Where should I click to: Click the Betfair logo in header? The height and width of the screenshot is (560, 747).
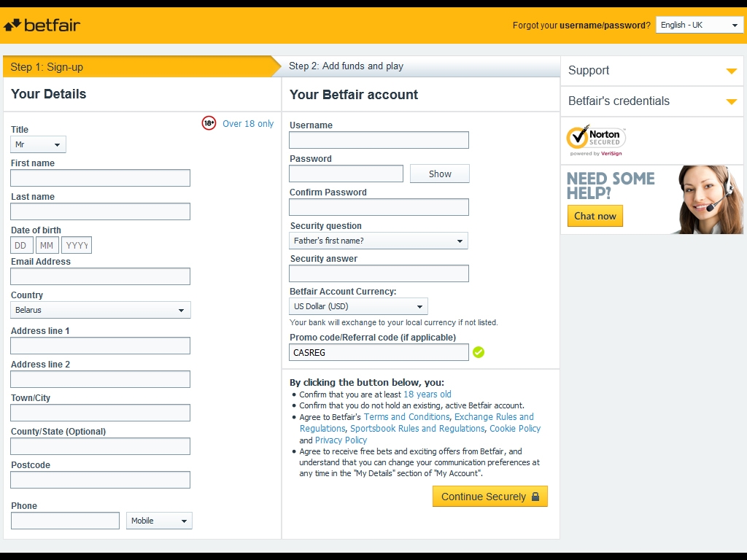pos(42,26)
